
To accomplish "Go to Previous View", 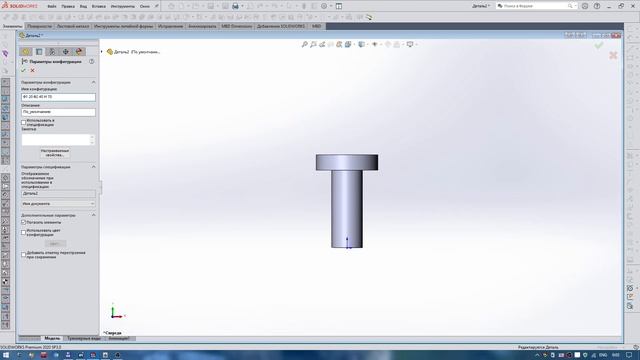I will pyautogui.click(x=322, y=44).
